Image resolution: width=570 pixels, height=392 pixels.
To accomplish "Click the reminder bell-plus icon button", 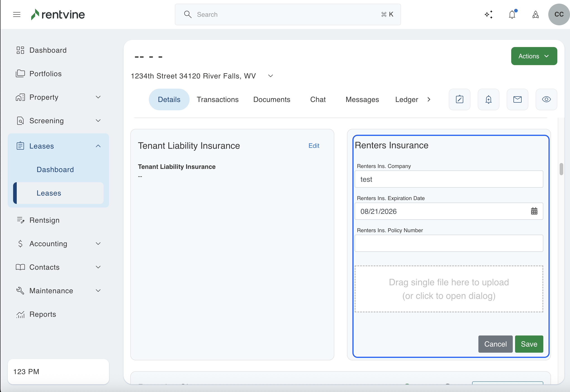I will [488, 99].
